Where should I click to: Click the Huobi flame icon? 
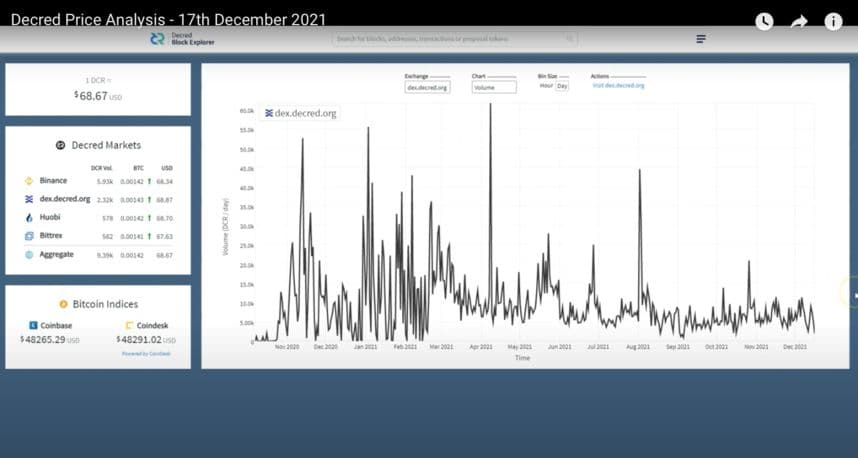point(29,218)
